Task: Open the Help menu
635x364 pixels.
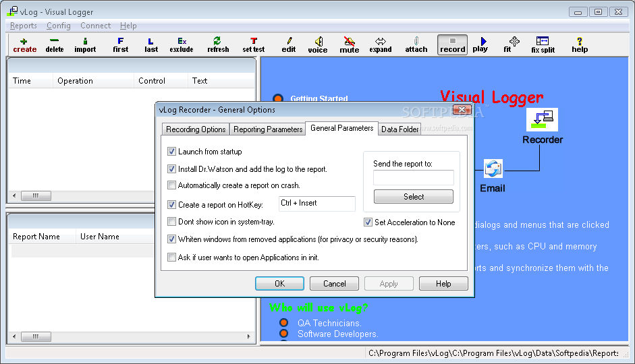Action: pos(128,26)
